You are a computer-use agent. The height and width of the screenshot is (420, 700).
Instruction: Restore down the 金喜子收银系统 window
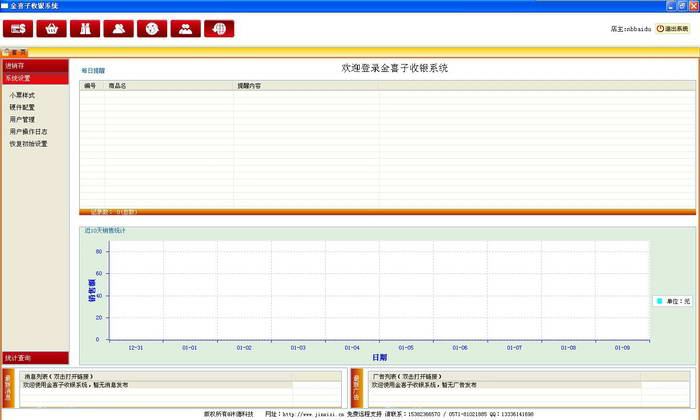tap(682, 6)
